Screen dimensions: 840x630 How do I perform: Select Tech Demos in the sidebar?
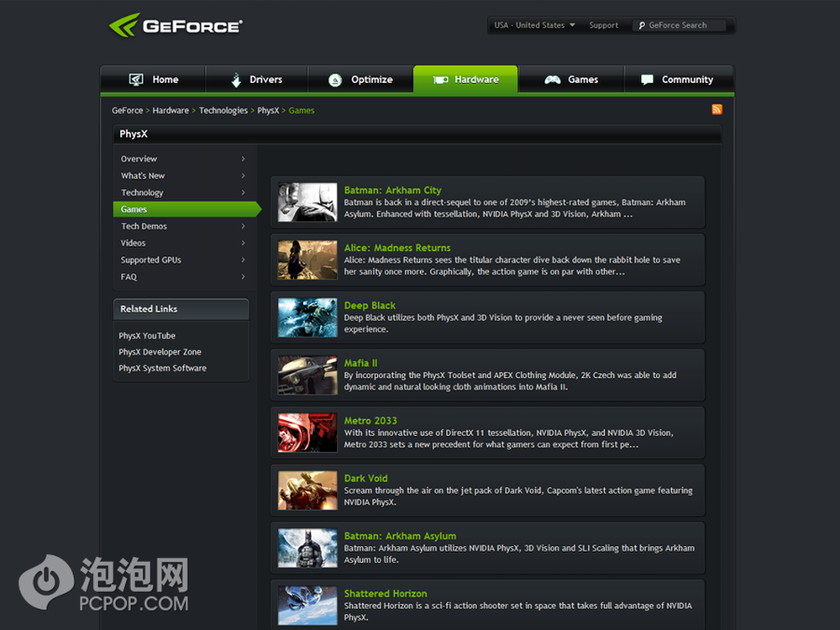click(144, 226)
